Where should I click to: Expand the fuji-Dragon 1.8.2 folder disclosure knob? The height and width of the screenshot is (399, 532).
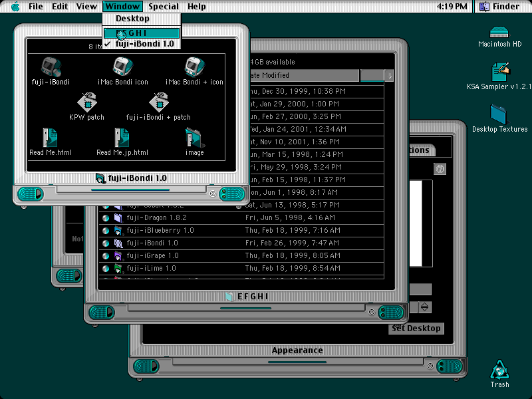click(x=106, y=218)
